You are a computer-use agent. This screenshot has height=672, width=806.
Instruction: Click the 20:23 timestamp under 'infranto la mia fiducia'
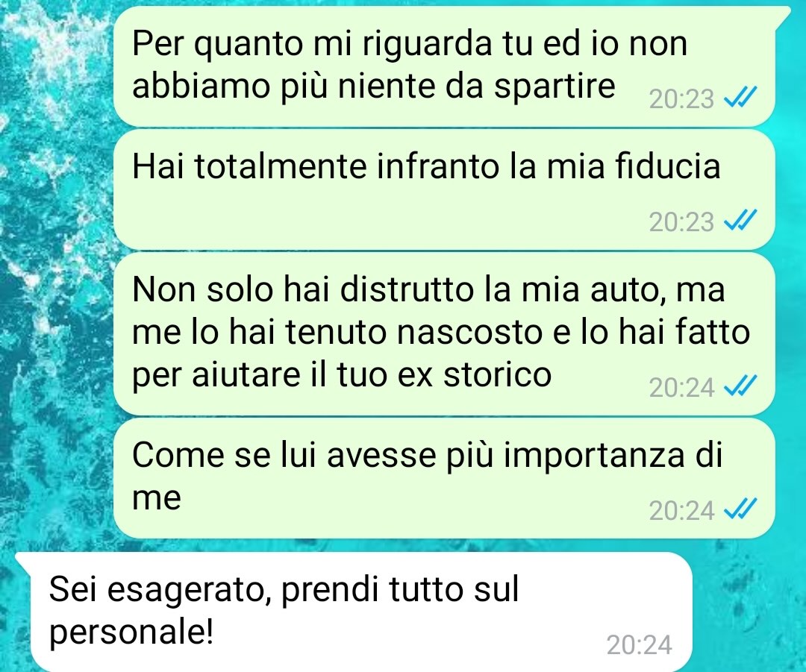(x=681, y=222)
